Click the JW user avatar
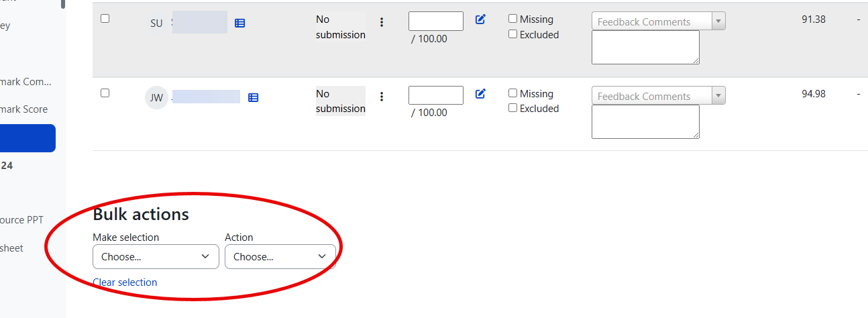The image size is (868, 318). [156, 98]
